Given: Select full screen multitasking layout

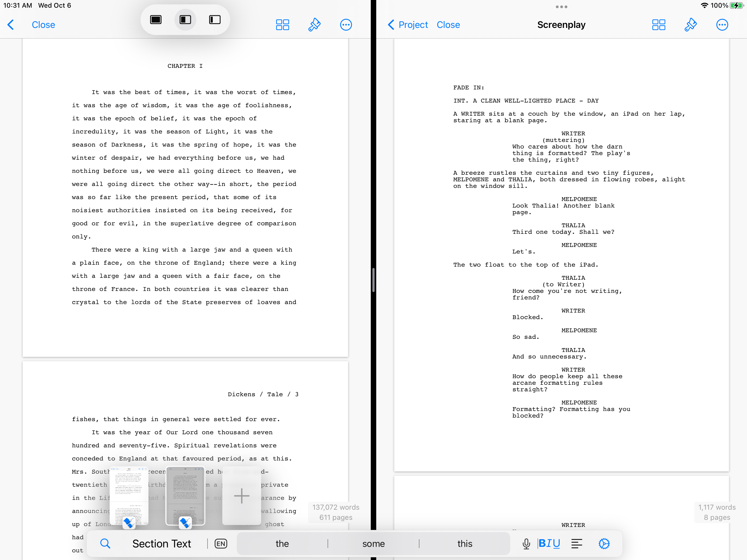Looking at the screenshot, I should [156, 20].
